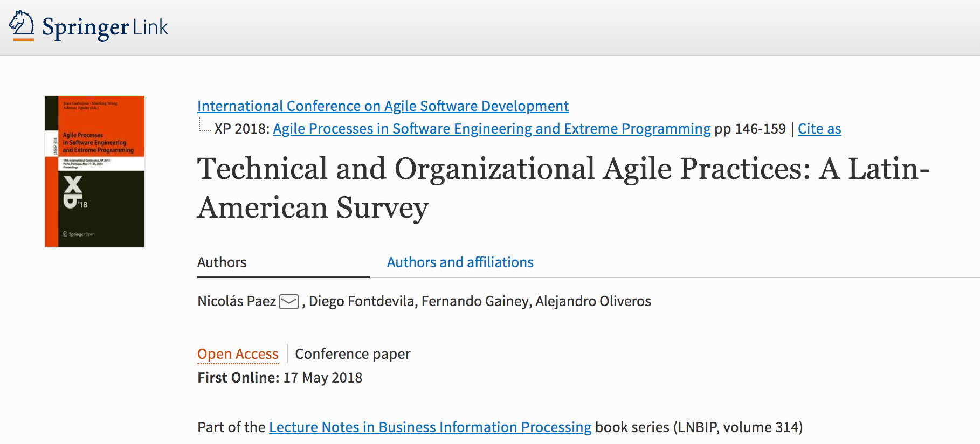Click the 'Conference paper' label
This screenshot has height=444, width=980.
353,354
